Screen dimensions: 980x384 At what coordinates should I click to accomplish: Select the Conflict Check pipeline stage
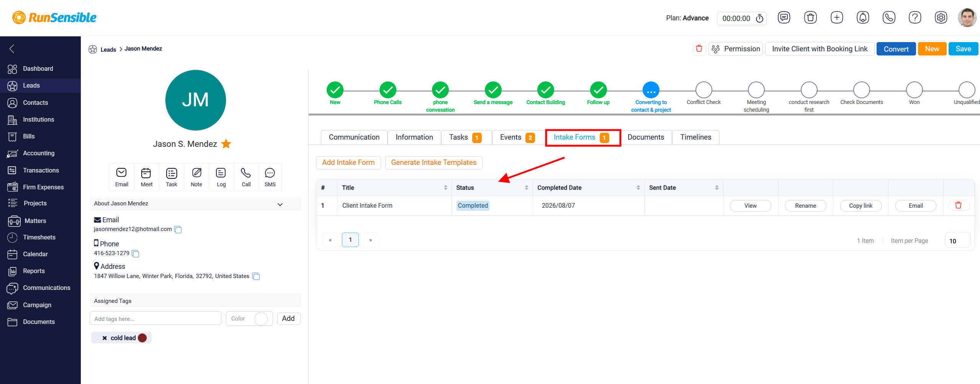(x=704, y=90)
